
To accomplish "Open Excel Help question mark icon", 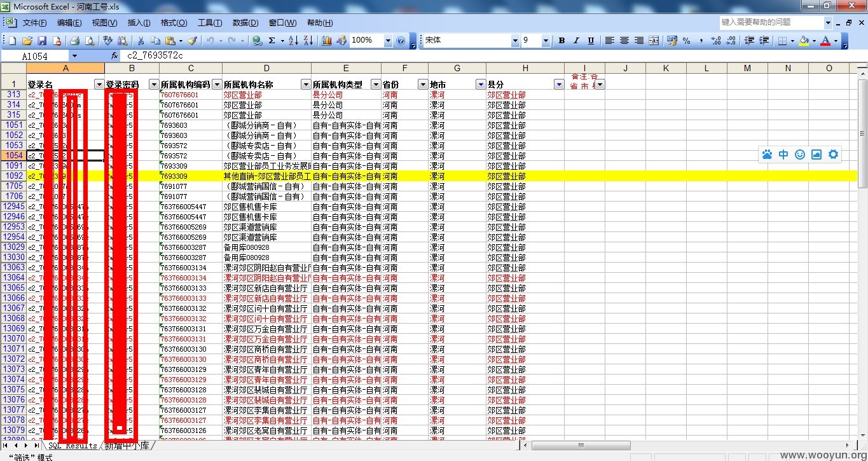I will [x=401, y=41].
